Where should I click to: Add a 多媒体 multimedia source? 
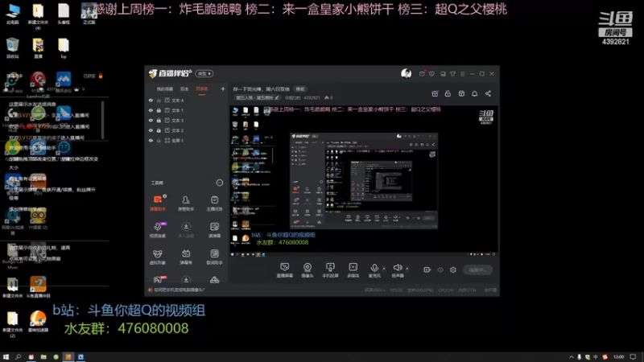pyautogui.click(x=353, y=270)
